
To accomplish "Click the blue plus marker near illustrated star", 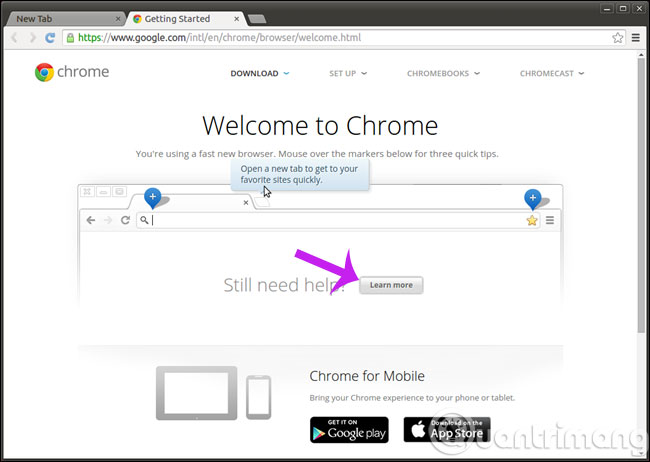I will click(x=533, y=199).
